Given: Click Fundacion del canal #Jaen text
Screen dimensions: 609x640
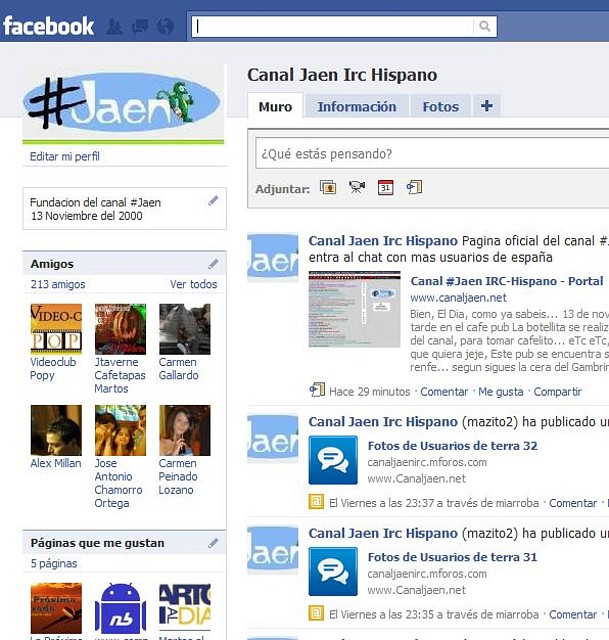Looking at the screenshot, I should point(95,202).
